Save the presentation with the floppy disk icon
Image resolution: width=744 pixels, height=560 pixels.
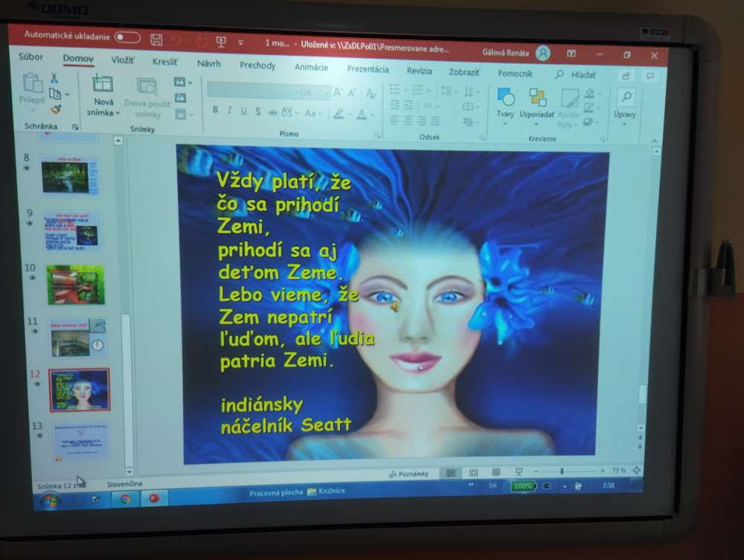coord(156,39)
